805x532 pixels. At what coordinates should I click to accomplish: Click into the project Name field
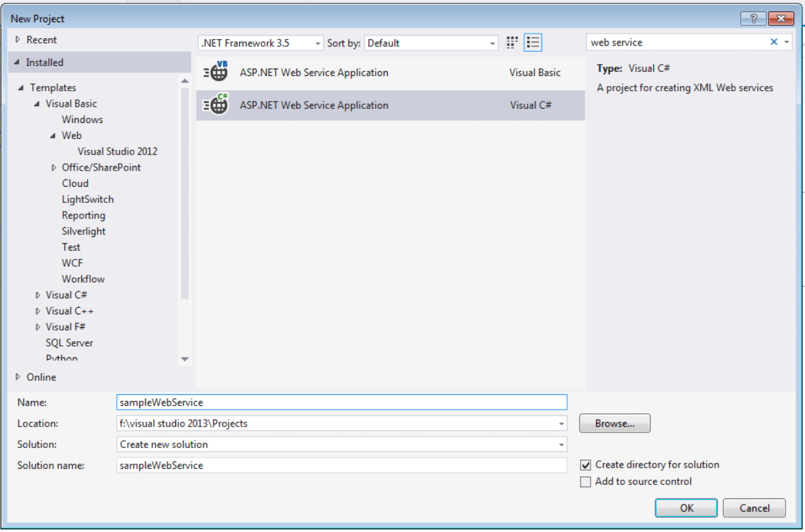point(341,402)
